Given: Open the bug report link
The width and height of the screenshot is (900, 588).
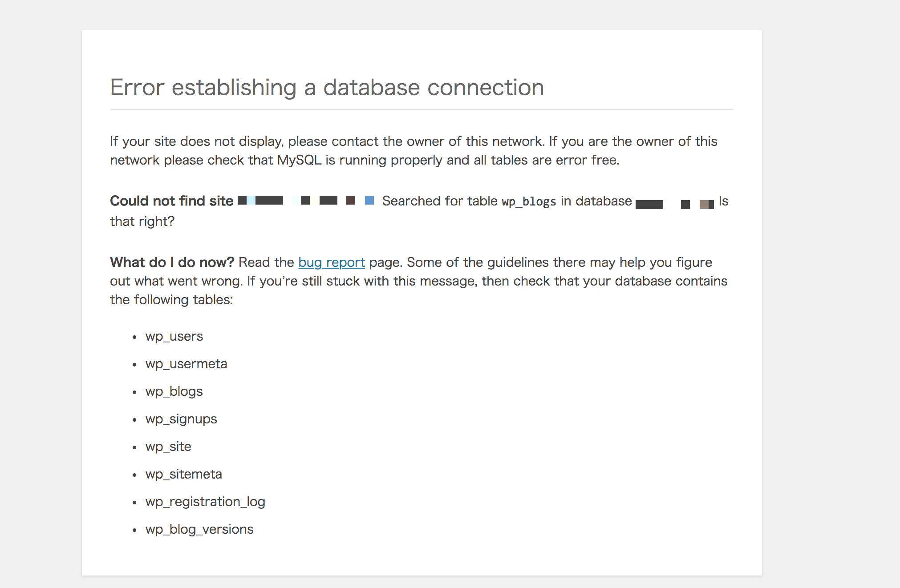Looking at the screenshot, I should 331,262.
